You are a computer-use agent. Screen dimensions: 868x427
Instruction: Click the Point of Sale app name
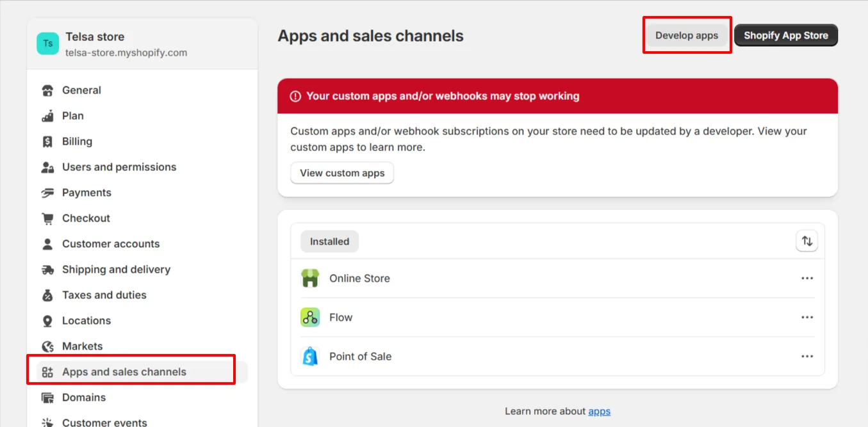(x=360, y=357)
